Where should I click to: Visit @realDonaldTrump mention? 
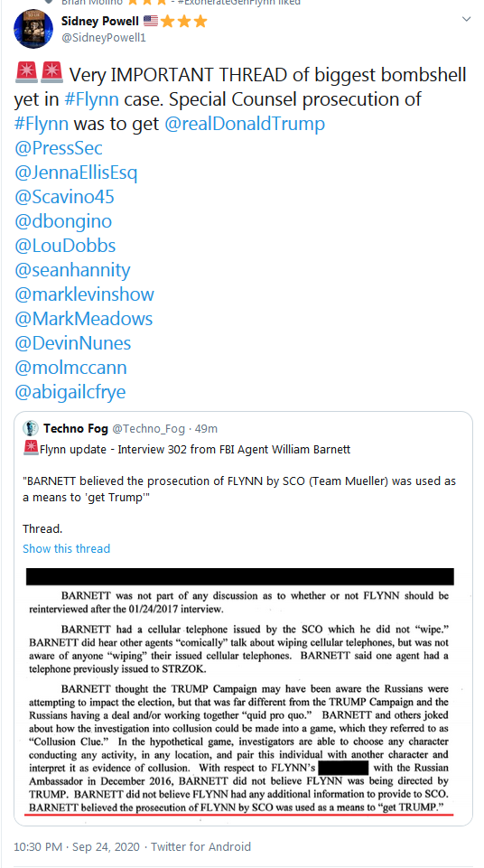[245, 123]
